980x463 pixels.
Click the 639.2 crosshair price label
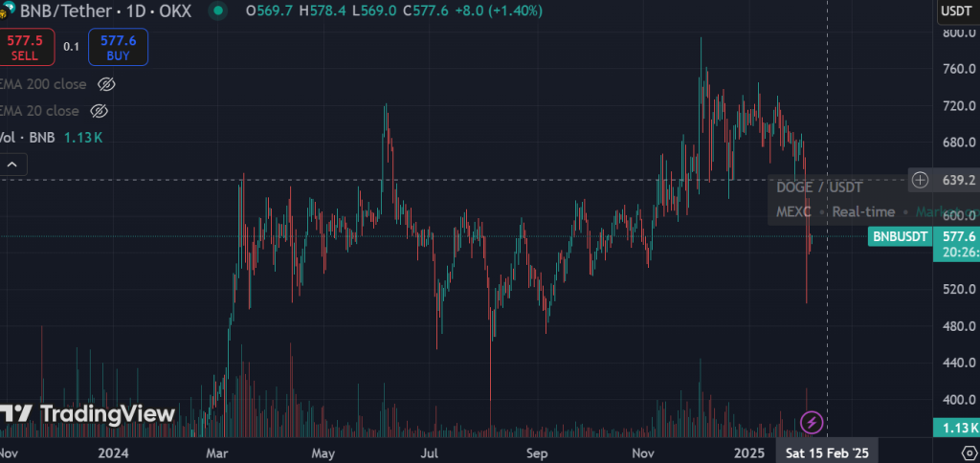958,180
